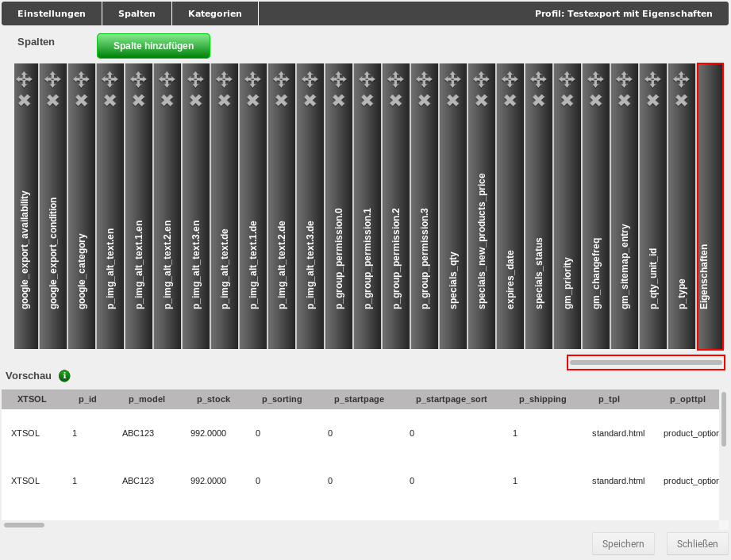
Task: Switch to the Einstellungen tab
Action: pyautogui.click(x=51, y=13)
